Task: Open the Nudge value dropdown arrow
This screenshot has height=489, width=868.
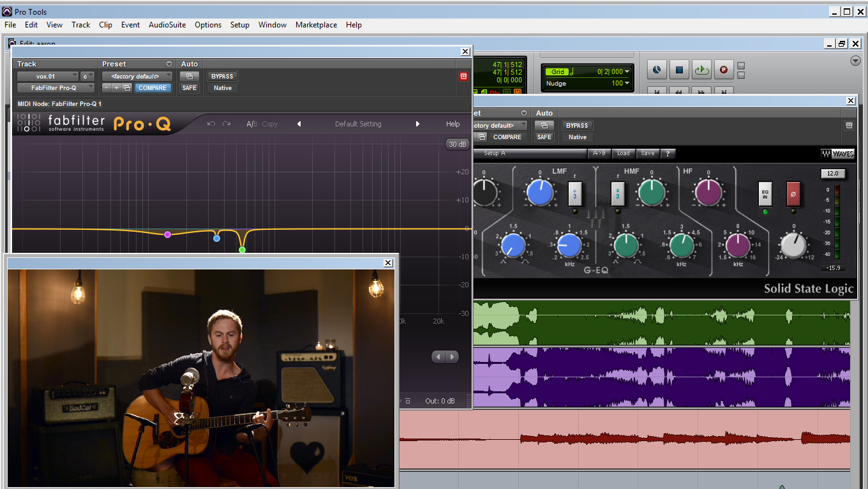Action: [627, 84]
